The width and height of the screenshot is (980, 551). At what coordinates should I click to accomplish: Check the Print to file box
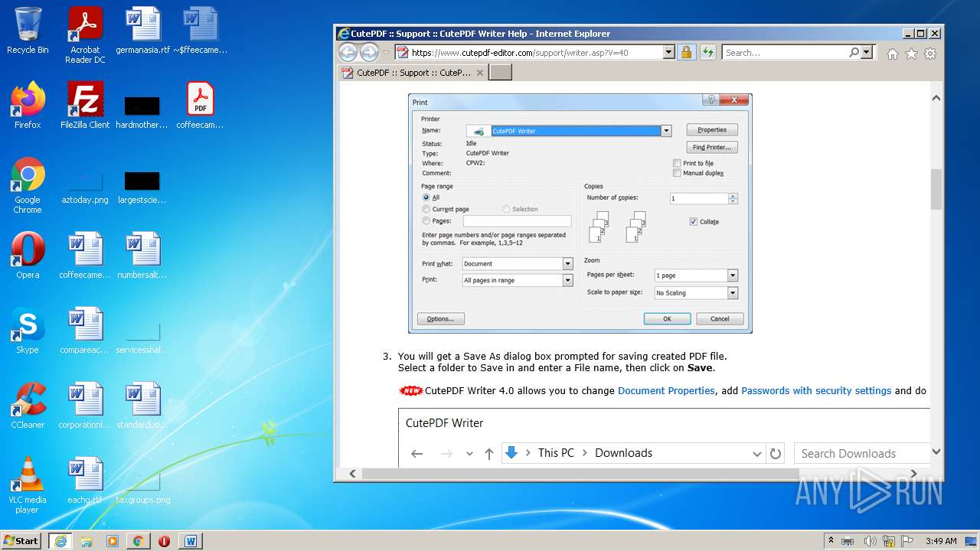(x=677, y=163)
